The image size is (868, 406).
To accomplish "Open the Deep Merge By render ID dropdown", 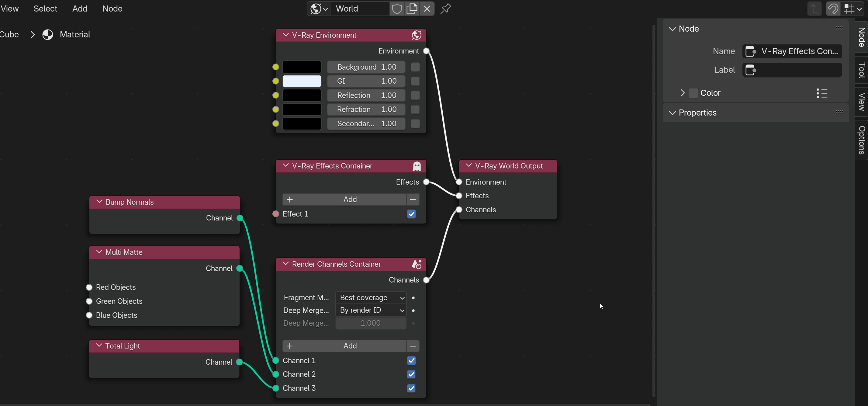I will click(x=371, y=310).
